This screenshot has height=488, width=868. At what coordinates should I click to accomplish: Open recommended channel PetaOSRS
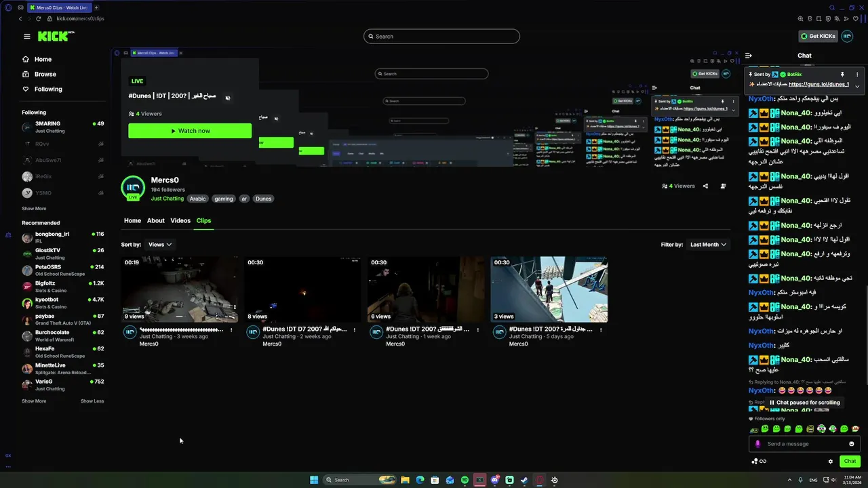[62, 270]
